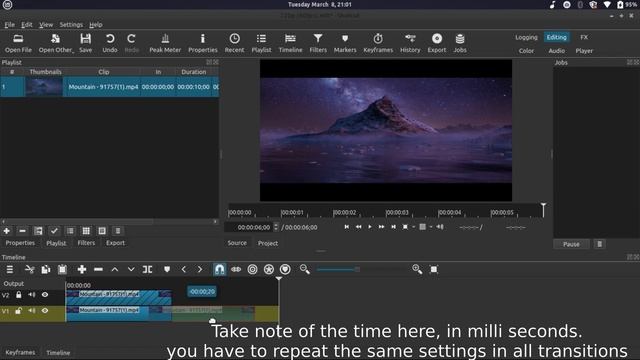Click the Open Other toolbar button
640x360 pixels.
(x=56, y=43)
